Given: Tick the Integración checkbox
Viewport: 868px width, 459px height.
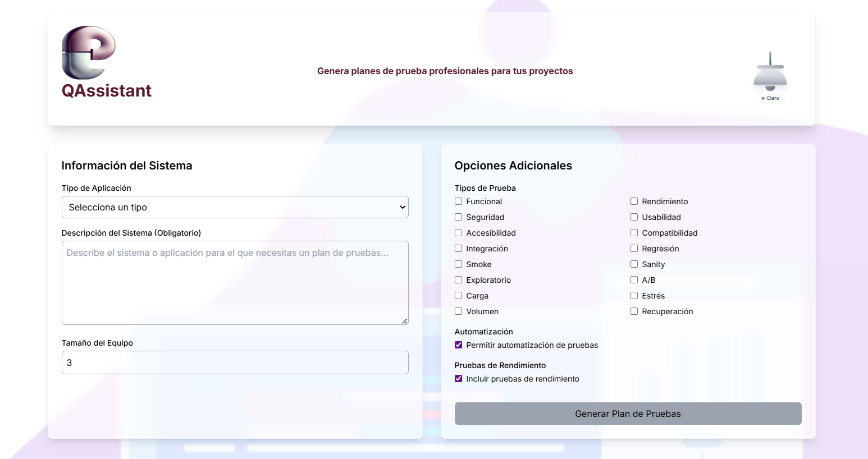Looking at the screenshot, I should coord(459,249).
